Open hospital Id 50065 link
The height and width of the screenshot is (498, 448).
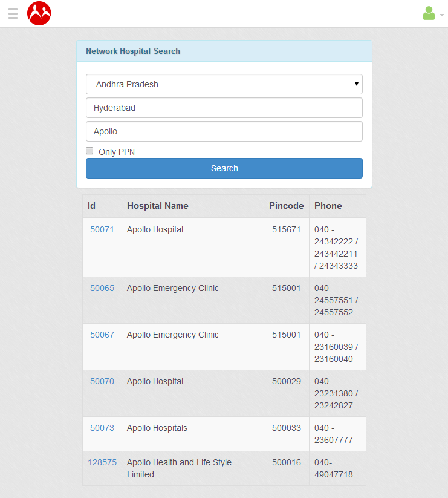(x=102, y=288)
